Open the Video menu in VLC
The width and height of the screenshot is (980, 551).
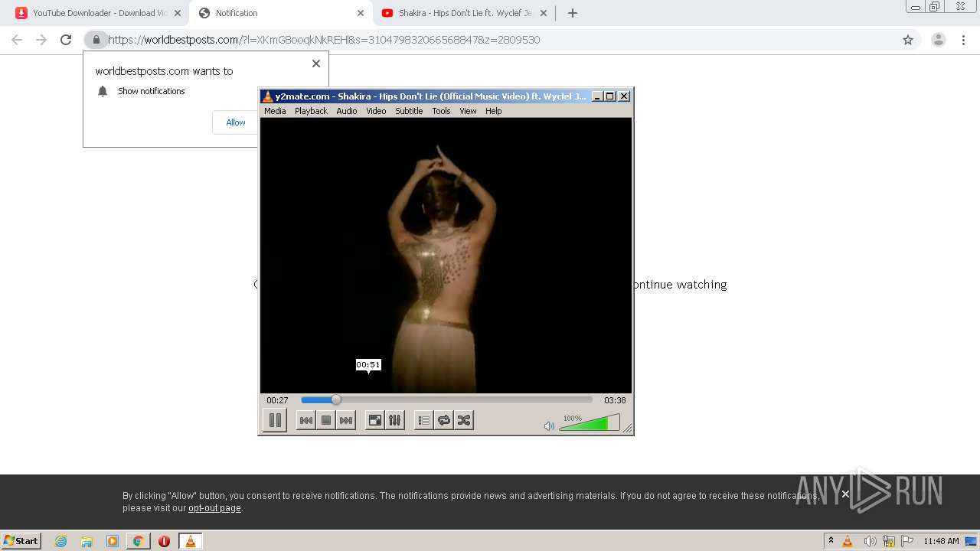[376, 111]
